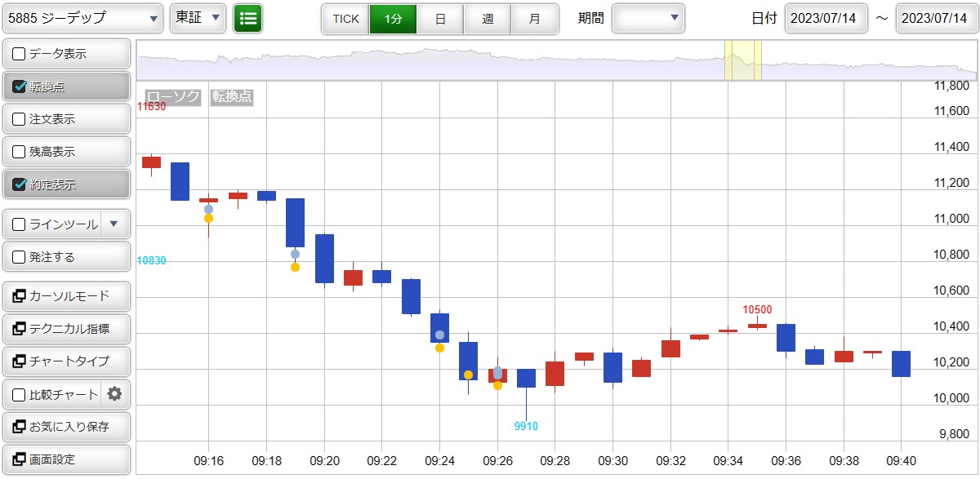
Task: Click the 9910 low price label
Action: click(x=526, y=426)
